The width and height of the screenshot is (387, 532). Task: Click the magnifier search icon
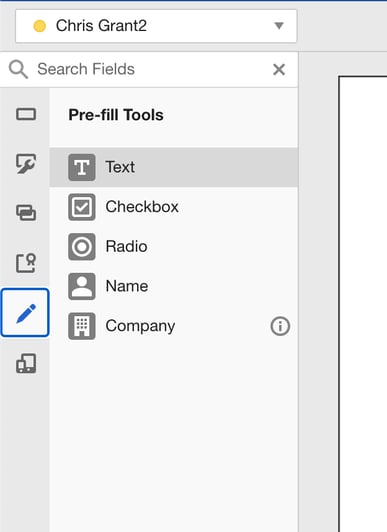[x=18, y=69]
